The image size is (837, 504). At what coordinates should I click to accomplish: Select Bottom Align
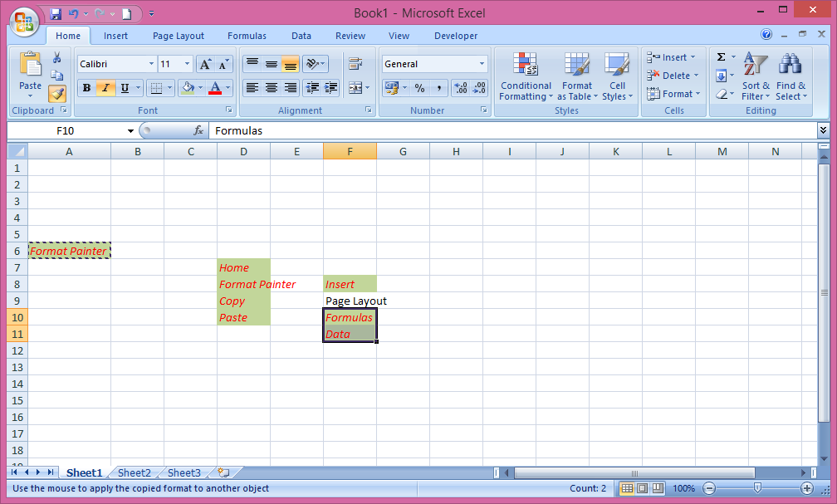(x=291, y=65)
